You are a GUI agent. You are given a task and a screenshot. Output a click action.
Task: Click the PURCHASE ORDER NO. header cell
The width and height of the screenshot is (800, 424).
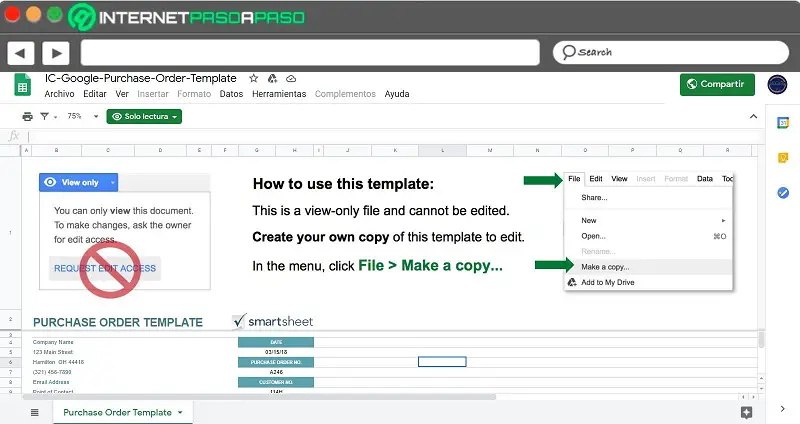[276, 362]
